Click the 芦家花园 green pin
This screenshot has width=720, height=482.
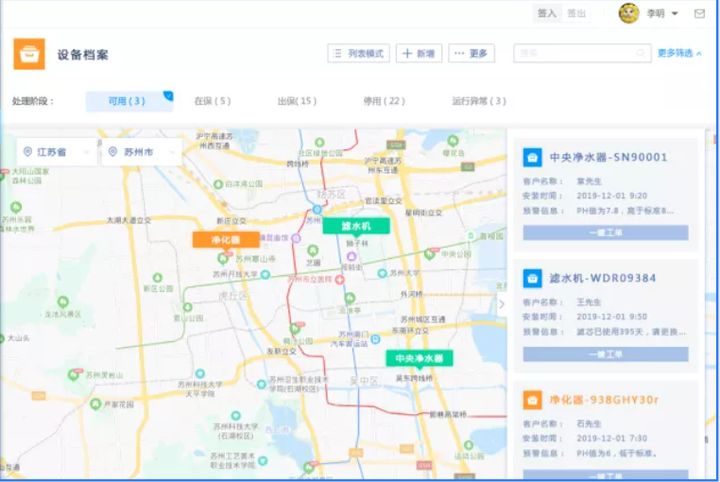click(x=96, y=404)
